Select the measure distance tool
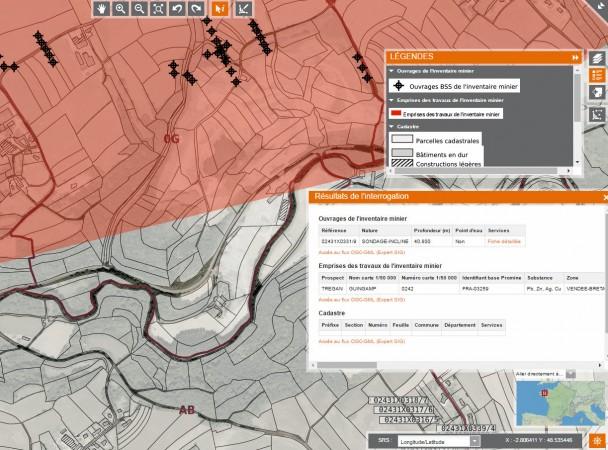The height and width of the screenshot is (450, 608). click(x=243, y=8)
